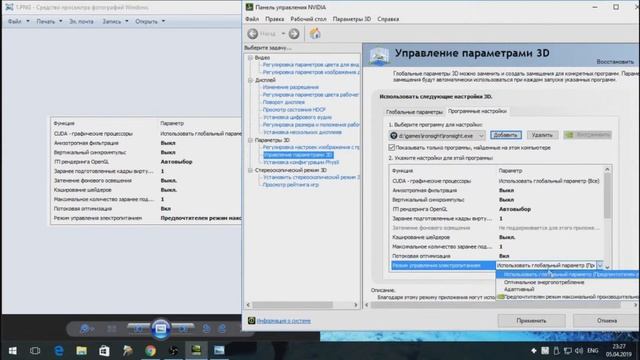Open NVIDIA Файл menu
Screen dimensions: 640x360
click(252, 19)
